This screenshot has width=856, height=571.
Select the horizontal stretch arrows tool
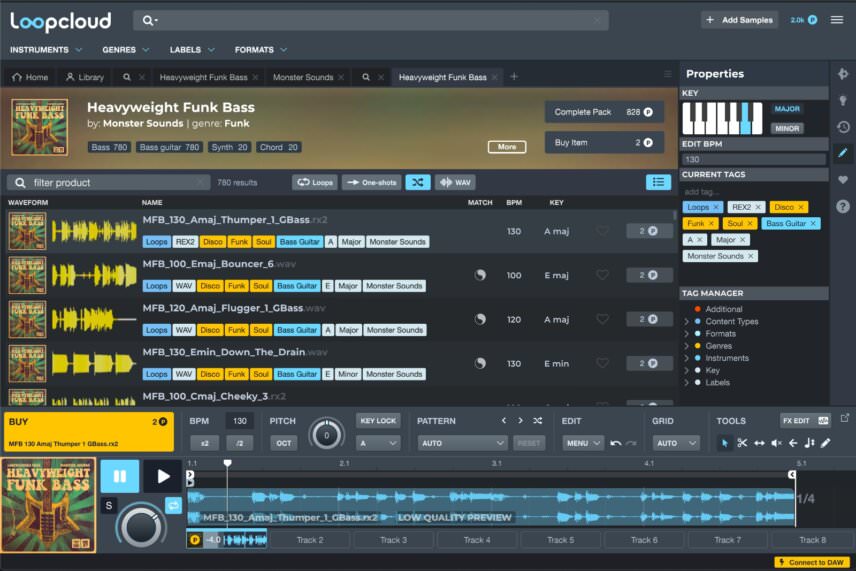tap(759, 443)
